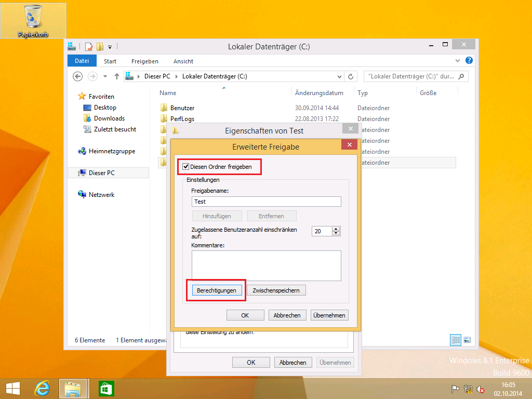
Task: Click the Kommentare text area
Action: click(267, 265)
